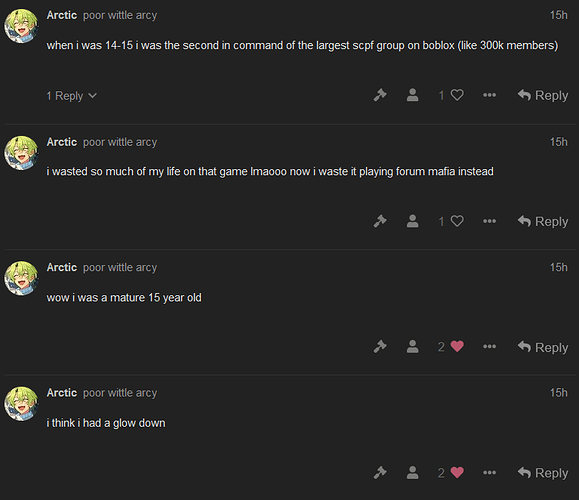
Task: Click the user icon on the glow down post
Action: [412, 472]
